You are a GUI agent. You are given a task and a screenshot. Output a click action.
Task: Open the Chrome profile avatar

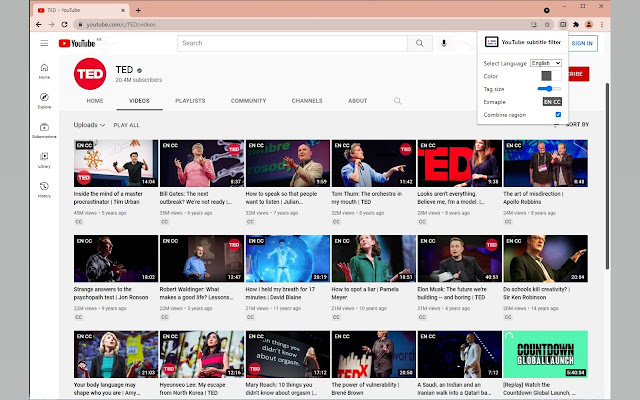pos(589,24)
